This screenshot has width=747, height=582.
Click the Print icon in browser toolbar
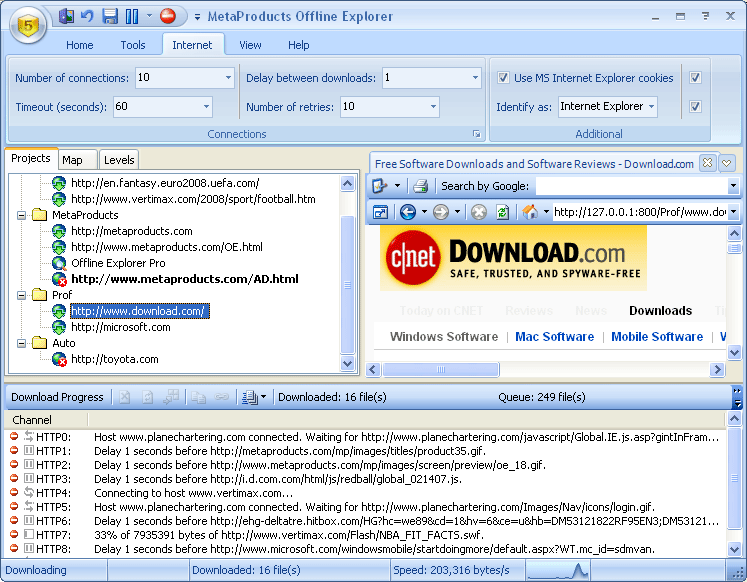(421, 186)
